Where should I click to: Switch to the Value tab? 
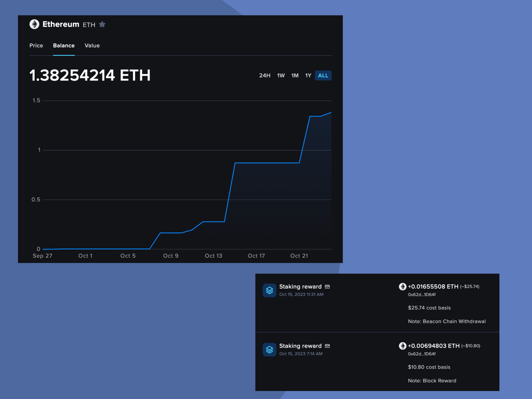[x=92, y=46]
